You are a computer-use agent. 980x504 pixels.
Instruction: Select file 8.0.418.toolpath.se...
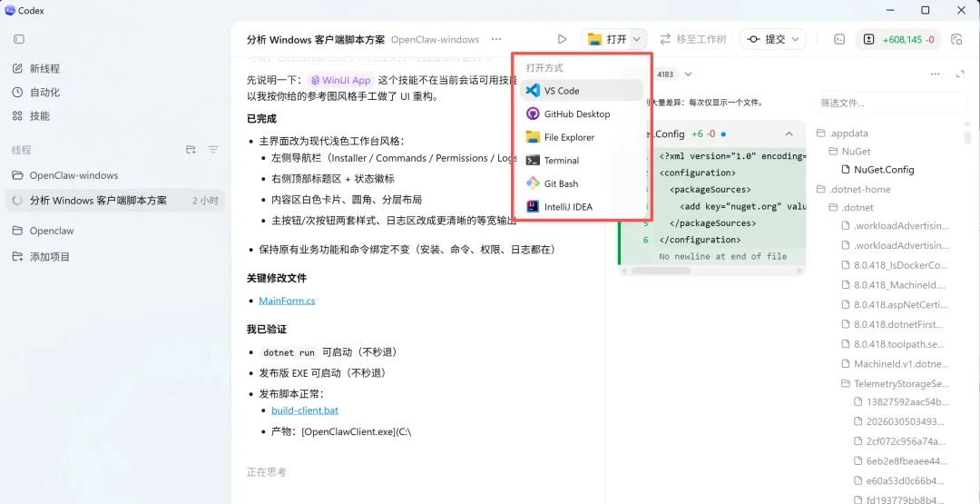click(896, 344)
